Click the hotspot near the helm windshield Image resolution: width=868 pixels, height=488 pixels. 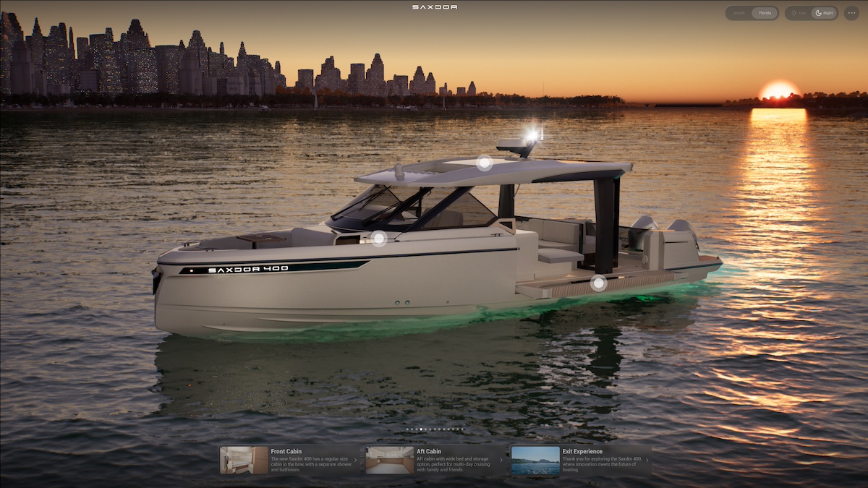(x=378, y=239)
